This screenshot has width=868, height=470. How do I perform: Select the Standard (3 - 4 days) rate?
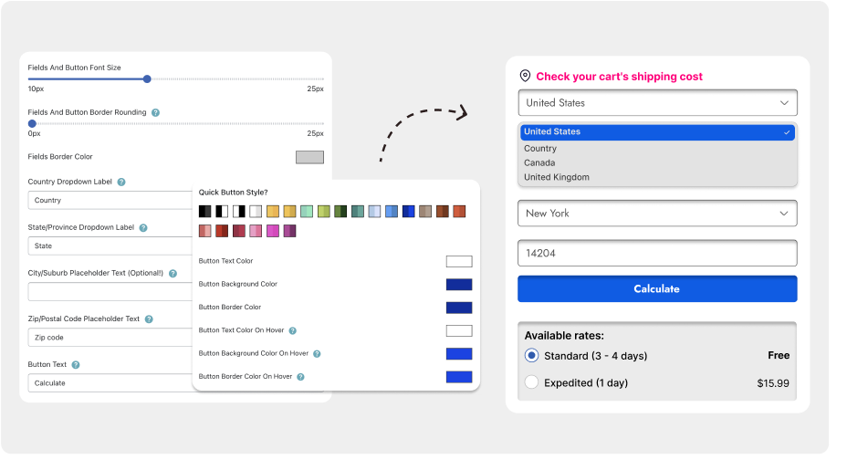[531, 355]
